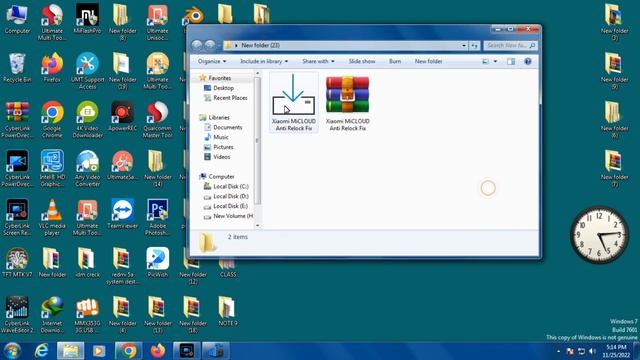Viewport: 640px width, 360px height.
Task: Open the Explorer help button
Action: pyautogui.click(x=528, y=61)
